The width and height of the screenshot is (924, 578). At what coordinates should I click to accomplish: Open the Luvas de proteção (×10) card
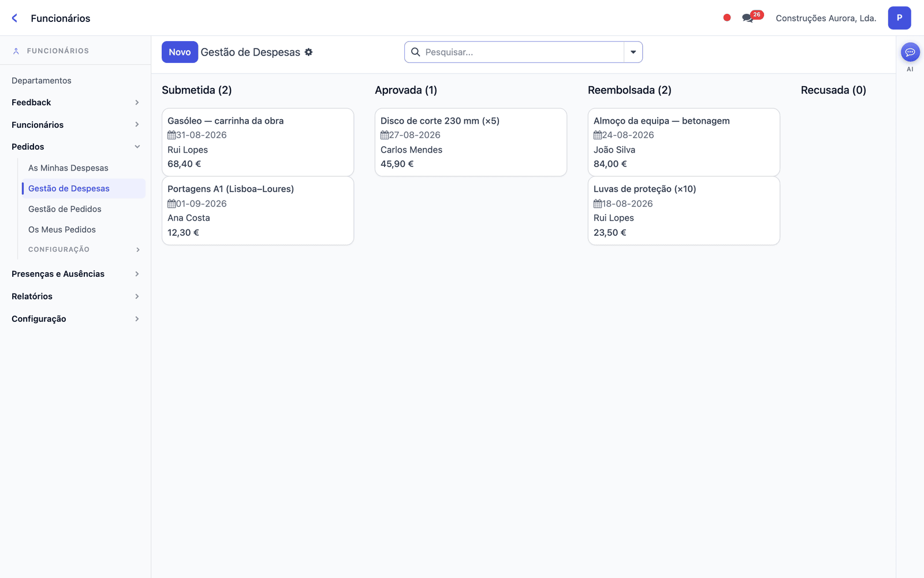click(684, 211)
